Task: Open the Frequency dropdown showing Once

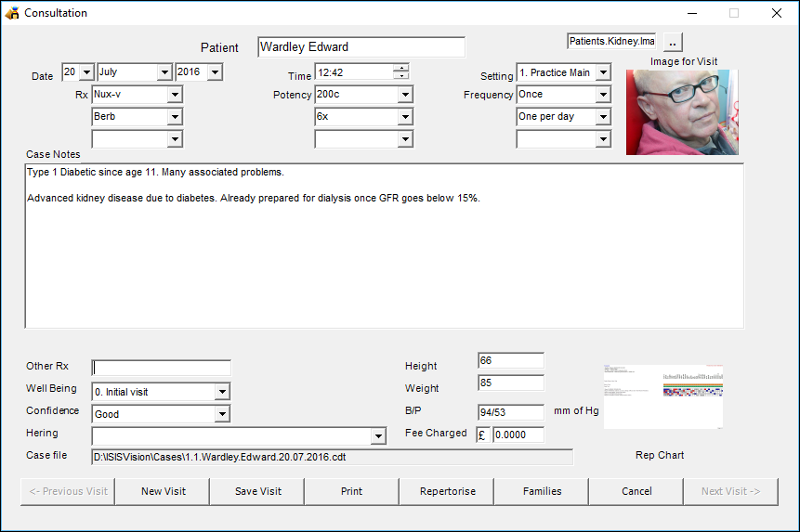Action: point(603,95)
